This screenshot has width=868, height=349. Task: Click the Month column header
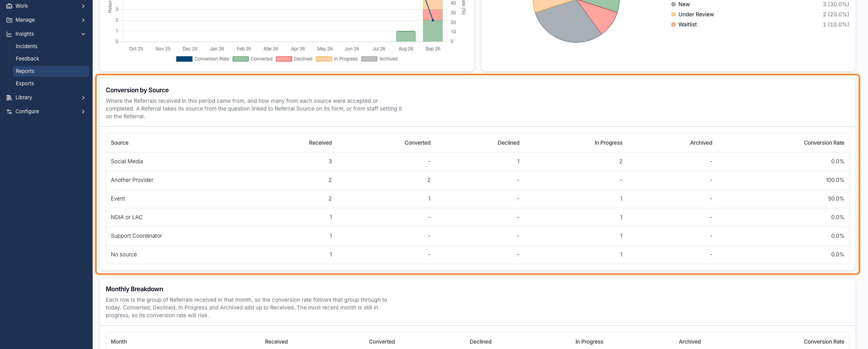coord(119,342)
